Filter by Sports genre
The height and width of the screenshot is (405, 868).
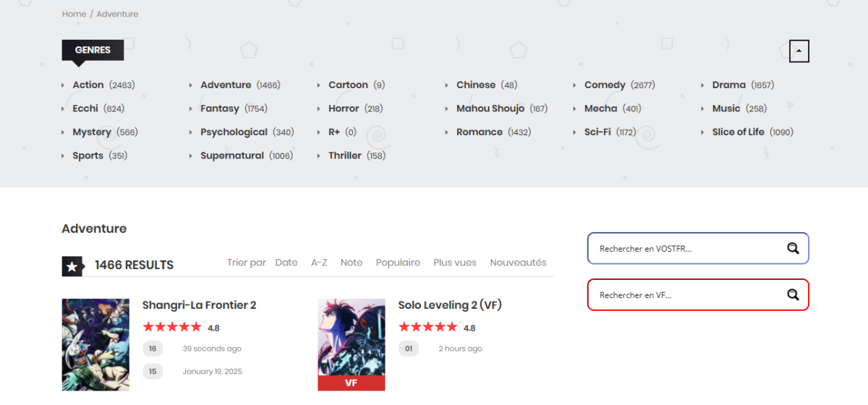point(88,155)
